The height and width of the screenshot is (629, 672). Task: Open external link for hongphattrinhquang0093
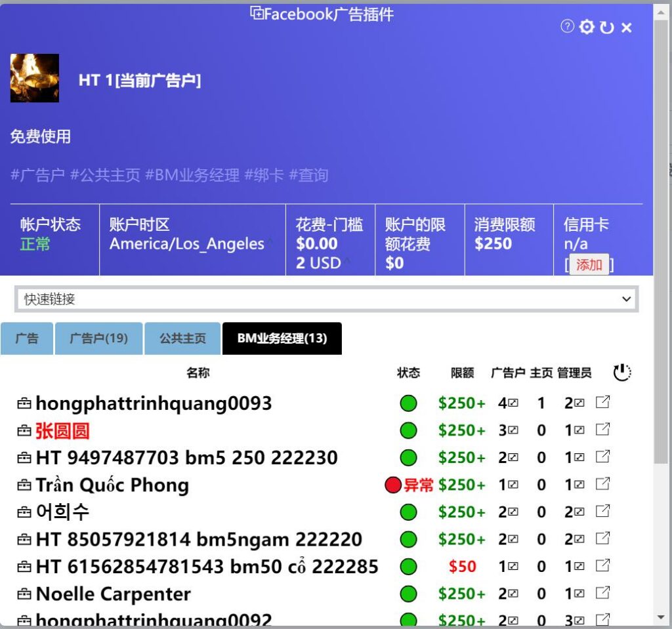click(602, 402)
